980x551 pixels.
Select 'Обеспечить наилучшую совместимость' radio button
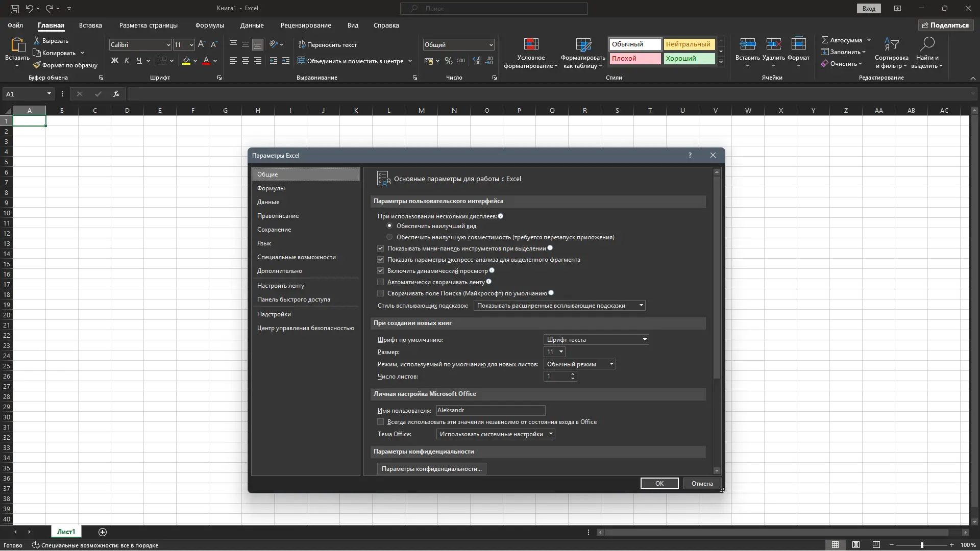tap(389, 237)
